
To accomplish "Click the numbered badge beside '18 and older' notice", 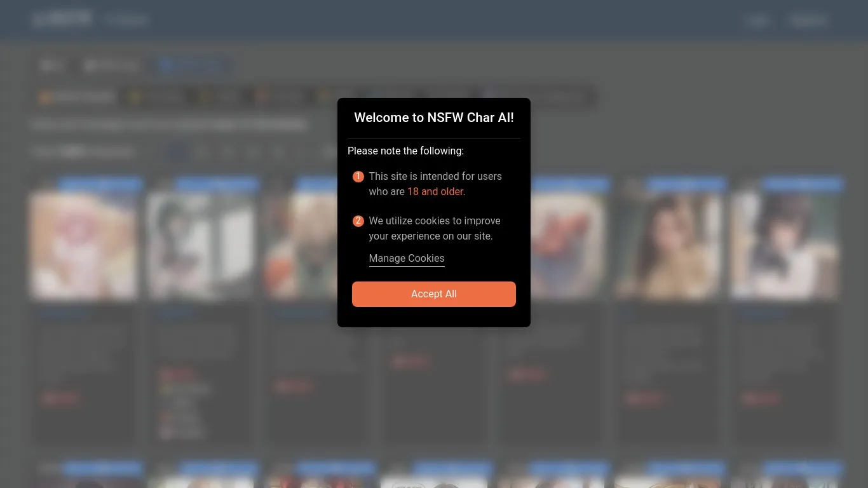I will click(358, 177).
